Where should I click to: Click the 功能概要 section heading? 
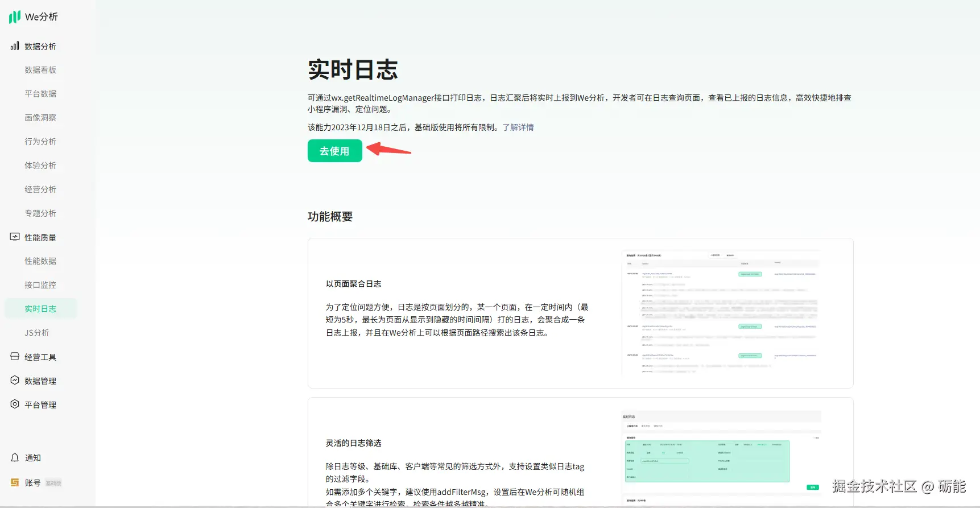(330, 217)
